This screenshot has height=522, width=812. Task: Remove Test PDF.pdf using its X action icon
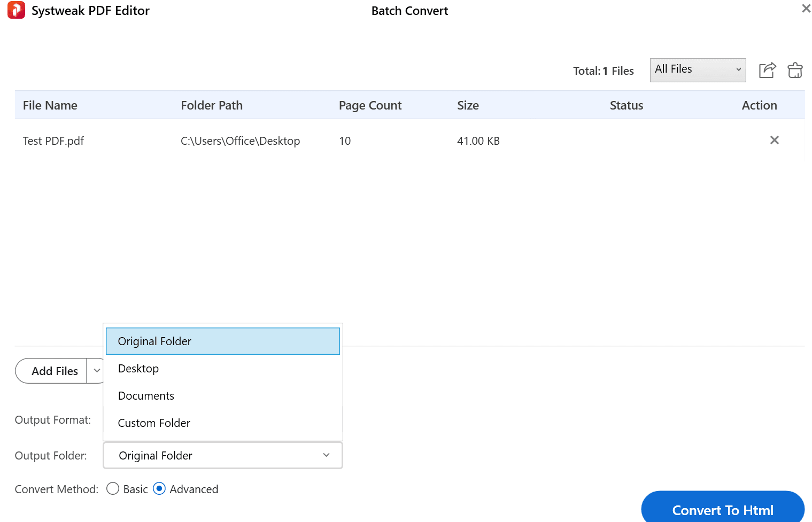pyautogui.click(x=774, y=140)
